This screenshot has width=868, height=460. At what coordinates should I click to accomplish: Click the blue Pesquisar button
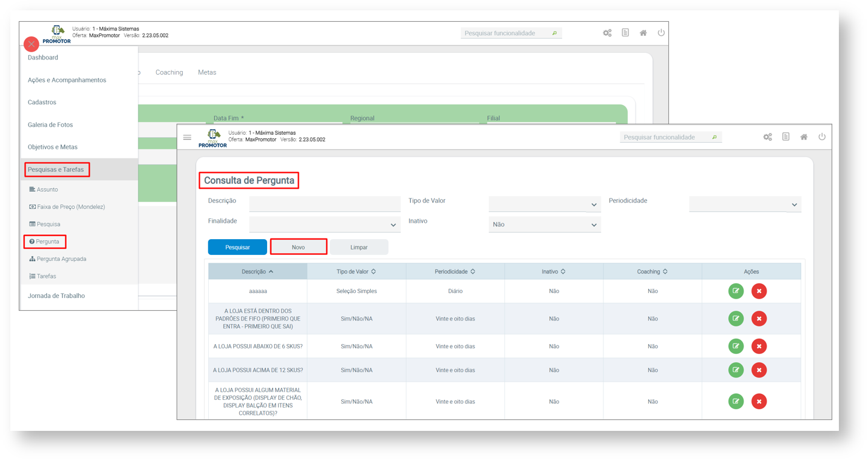237,247
